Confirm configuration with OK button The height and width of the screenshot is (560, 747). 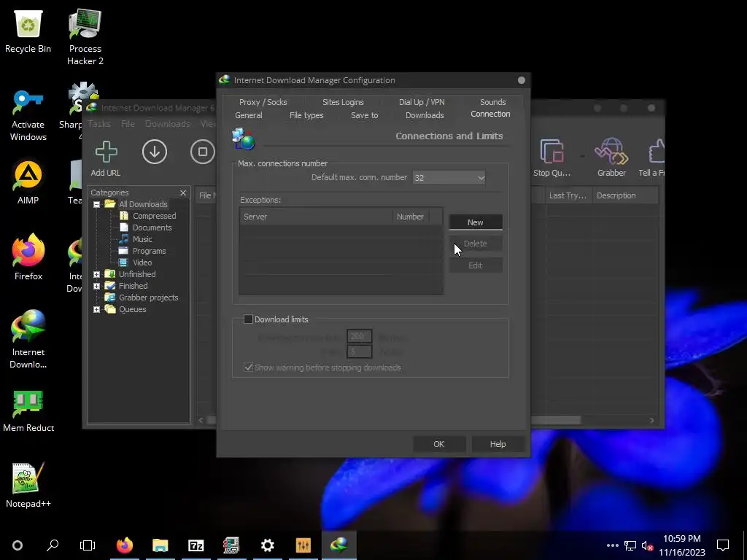438,444
